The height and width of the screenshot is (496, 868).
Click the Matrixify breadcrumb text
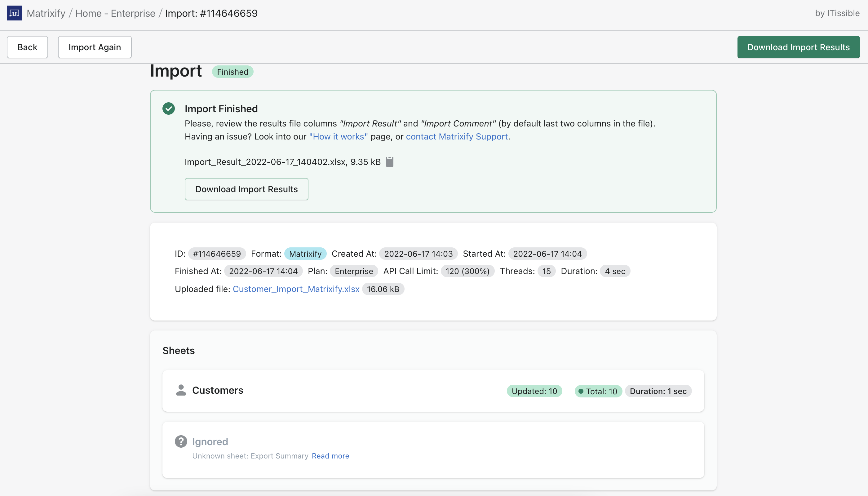(46, 13)
